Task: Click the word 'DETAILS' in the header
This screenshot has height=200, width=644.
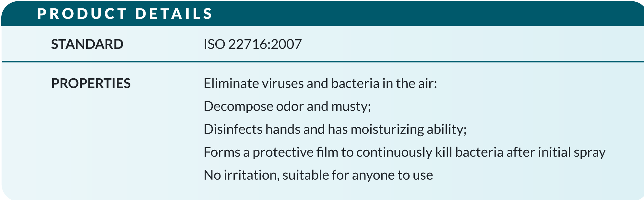Action: pyautogui.click(x=174, y=14)
